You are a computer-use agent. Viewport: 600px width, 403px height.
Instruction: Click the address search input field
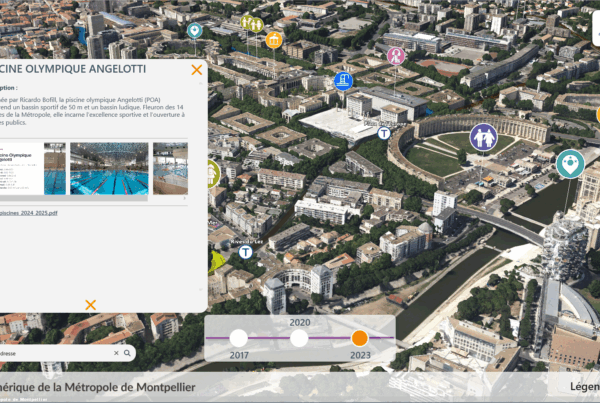(x=55, y=353)
